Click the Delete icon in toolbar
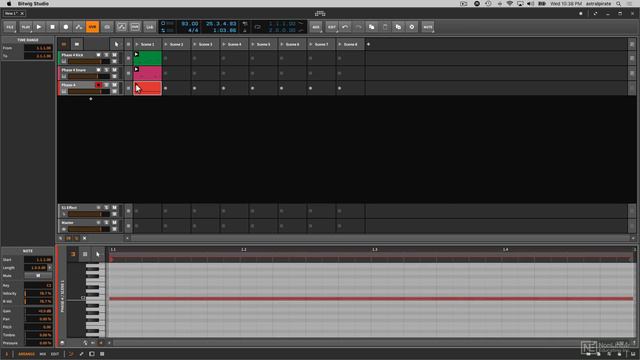Image resolution: width=640 pixels, height=360 pixels. click(412, 27)
